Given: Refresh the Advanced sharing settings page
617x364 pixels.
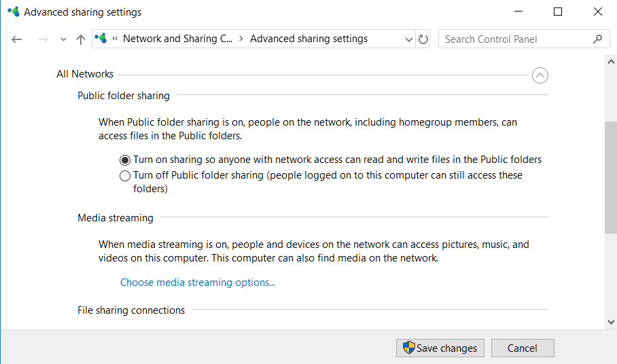Looking at the screenshot, I should click(423, 39).
